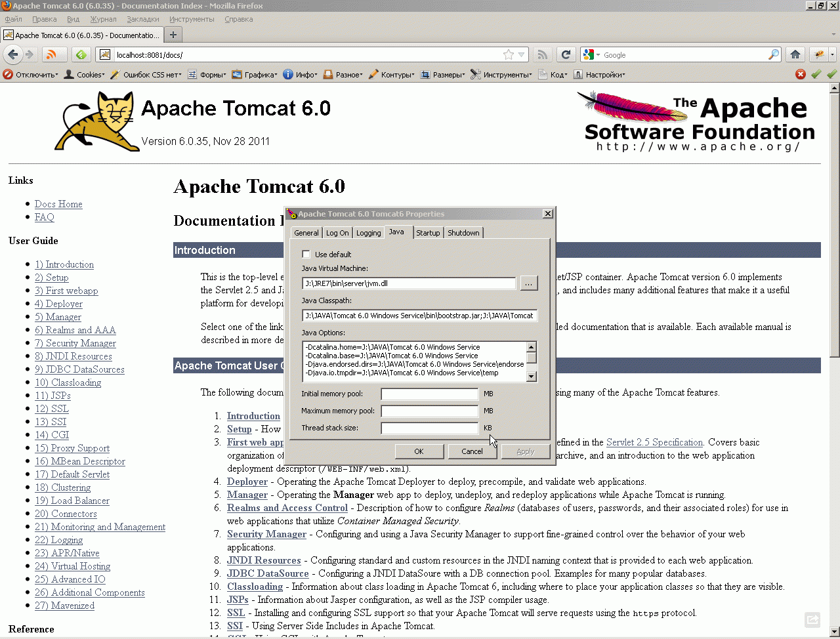Click the Initial memory pool field
840x639 pixels.
click(x=430, y=394)
